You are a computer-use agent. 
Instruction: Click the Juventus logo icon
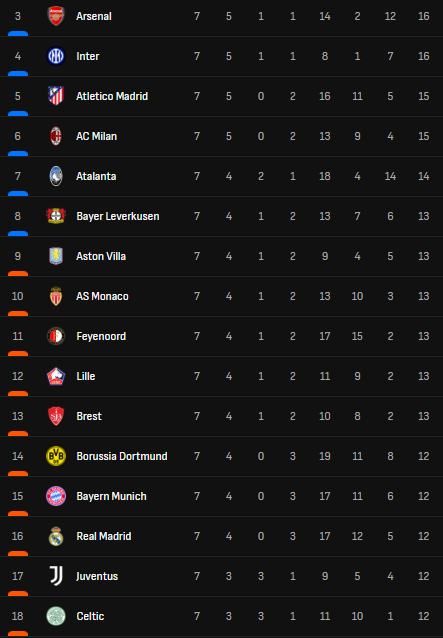[x=56, y=576]
